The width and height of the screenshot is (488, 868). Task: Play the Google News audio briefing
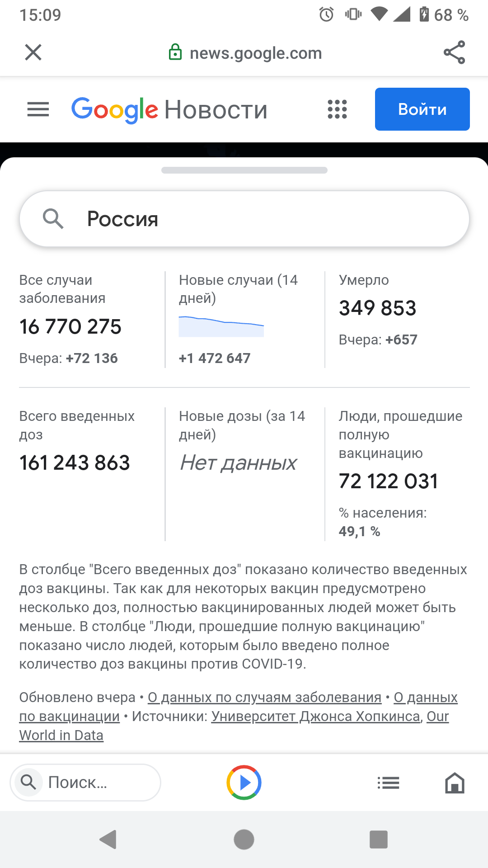[244, 783]
